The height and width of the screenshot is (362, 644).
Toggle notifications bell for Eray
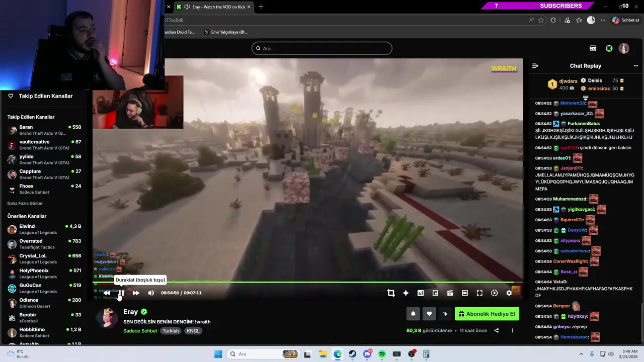pos(413,314)
